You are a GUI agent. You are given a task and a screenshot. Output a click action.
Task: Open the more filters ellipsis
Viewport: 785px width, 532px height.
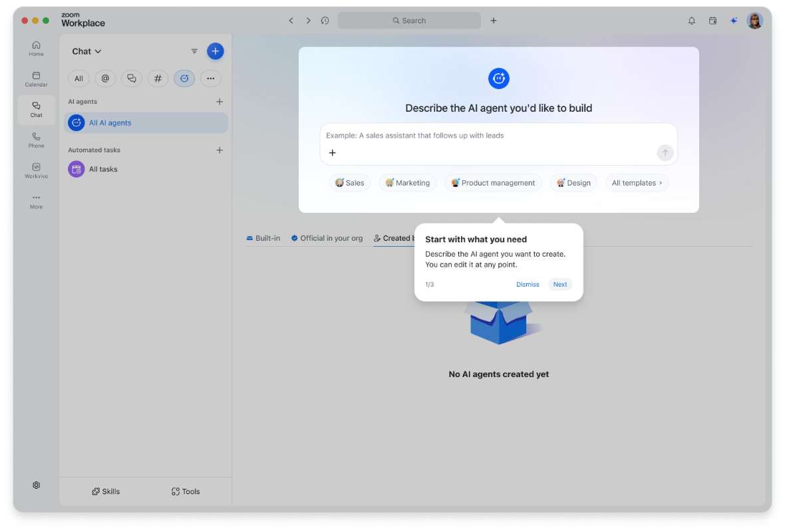(x=211, y=78)
